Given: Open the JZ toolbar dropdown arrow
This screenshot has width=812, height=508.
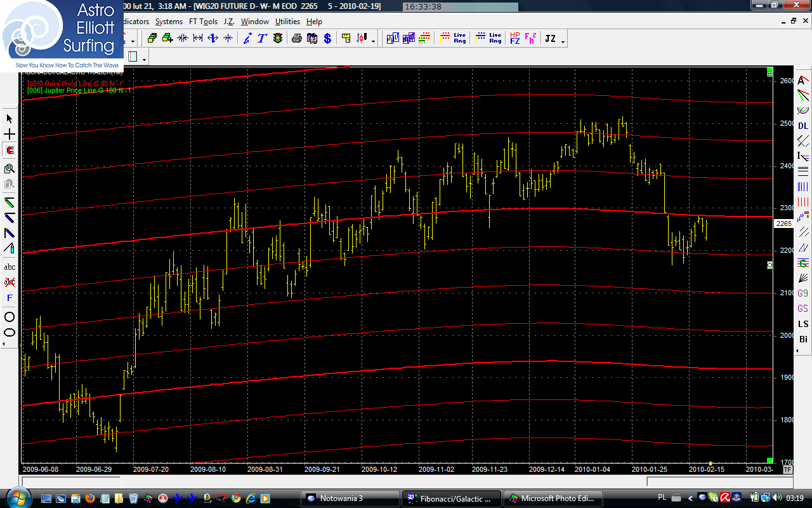Looking at the screenshot, I should 563,42.
